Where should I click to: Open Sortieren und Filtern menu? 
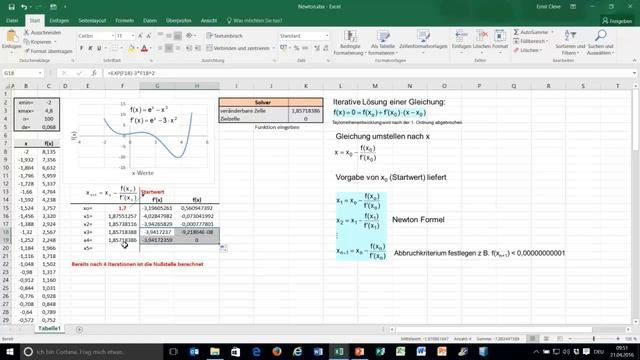click(570, 42)
